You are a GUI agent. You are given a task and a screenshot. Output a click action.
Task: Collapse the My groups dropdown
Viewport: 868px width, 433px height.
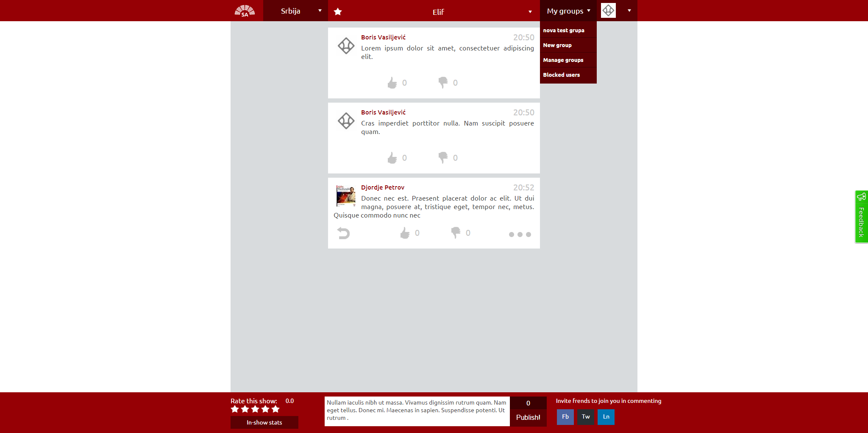(x=568, y=11)
